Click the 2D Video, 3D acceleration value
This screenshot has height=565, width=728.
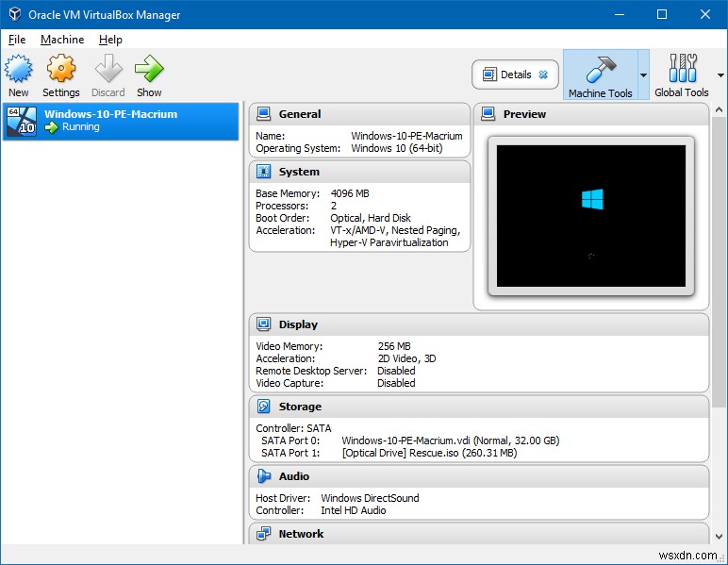(406, 358)
